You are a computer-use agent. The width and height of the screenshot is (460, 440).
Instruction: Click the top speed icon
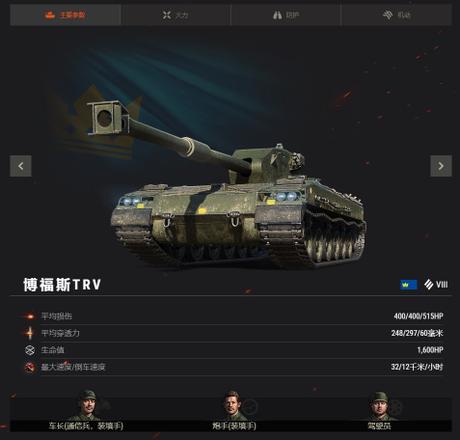pos(30,367)
